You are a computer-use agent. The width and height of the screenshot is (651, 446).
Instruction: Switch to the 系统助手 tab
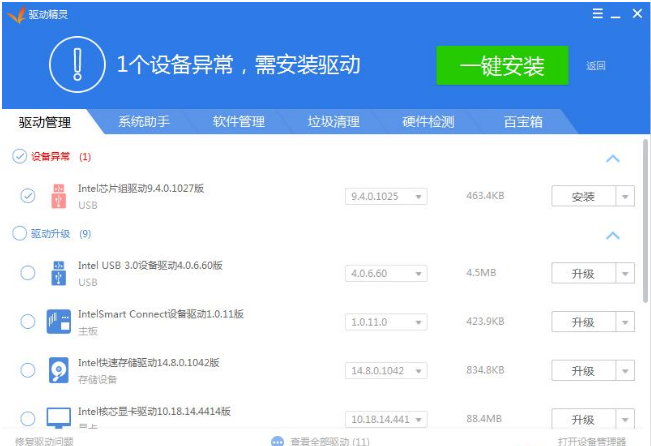coord(144,122)
